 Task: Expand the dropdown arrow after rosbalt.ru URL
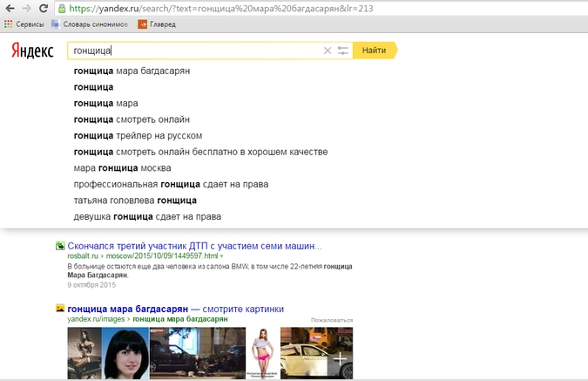(221, 256)
